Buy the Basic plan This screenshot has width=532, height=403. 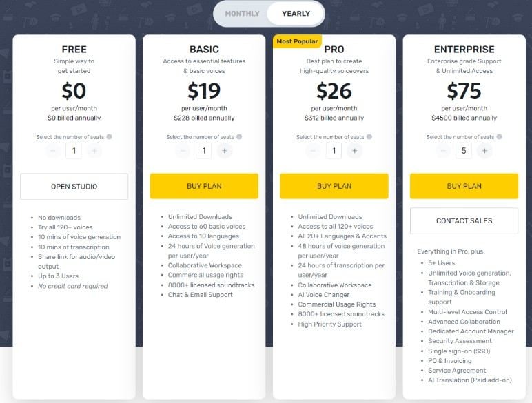click(204, 186)
